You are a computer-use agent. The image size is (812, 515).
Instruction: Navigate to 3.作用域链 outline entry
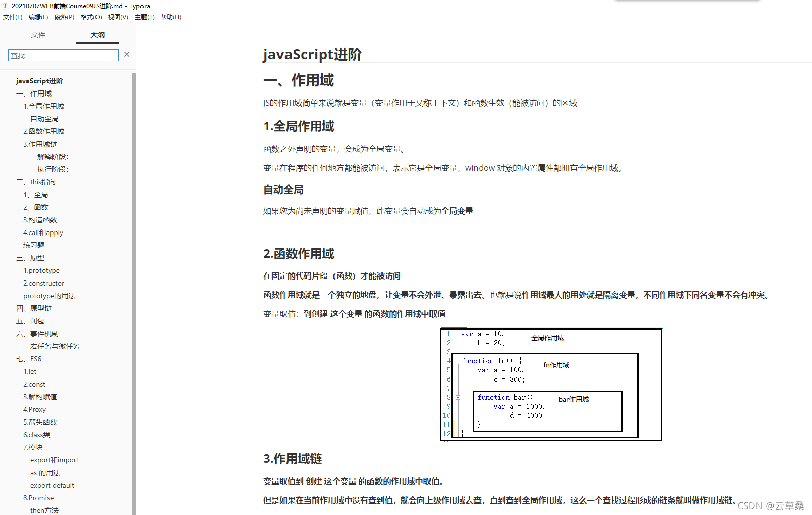click(x=40, y=144)
